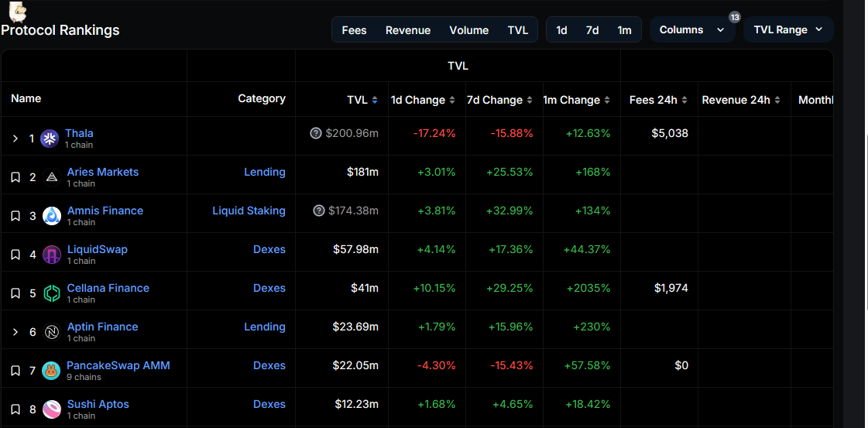Click the Amnis Finance logo icon

coord(51,216)
